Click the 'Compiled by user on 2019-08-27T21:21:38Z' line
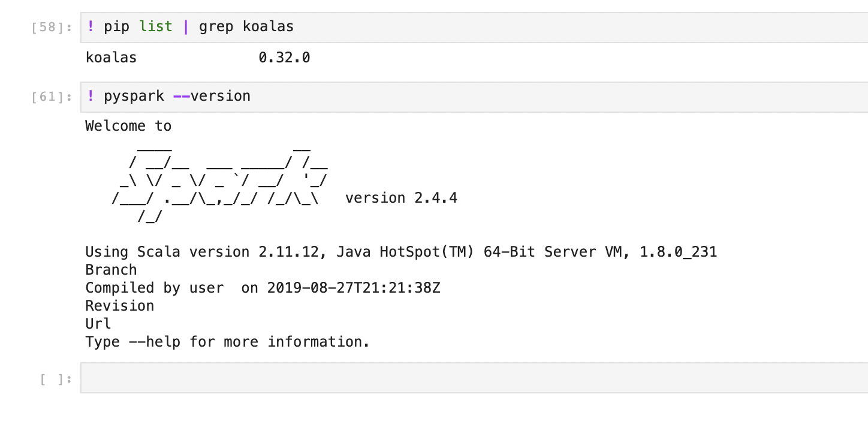The height and width of the screenshot is (421, 868). [263, 288]
